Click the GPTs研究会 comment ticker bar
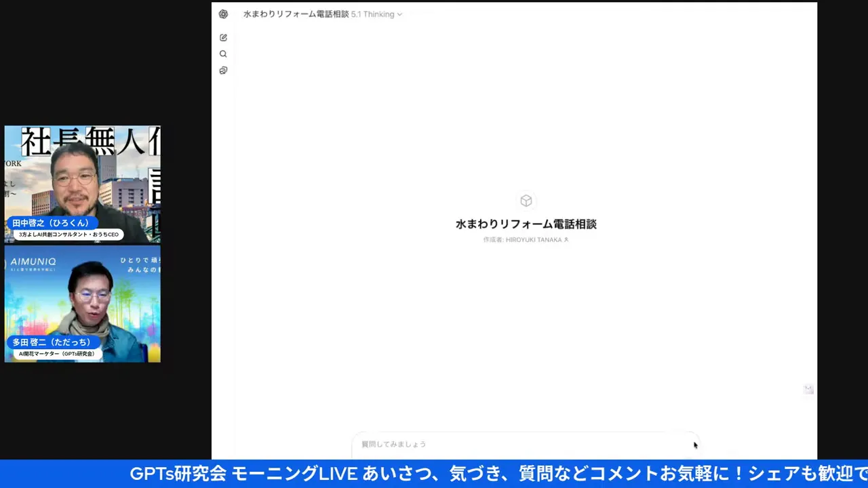The height and width of the screenshot is (488, 868). pyautogui.click(x=434, y=474)
